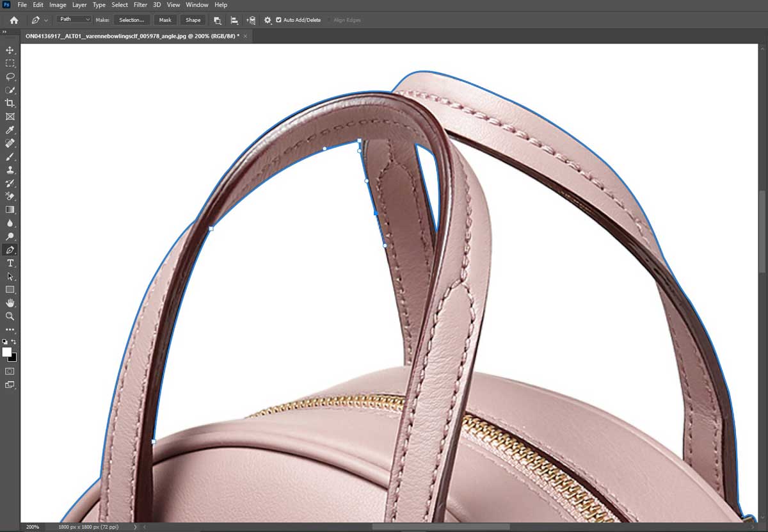Select the Lasso tool
768x532 pixels.
[10, 77]
